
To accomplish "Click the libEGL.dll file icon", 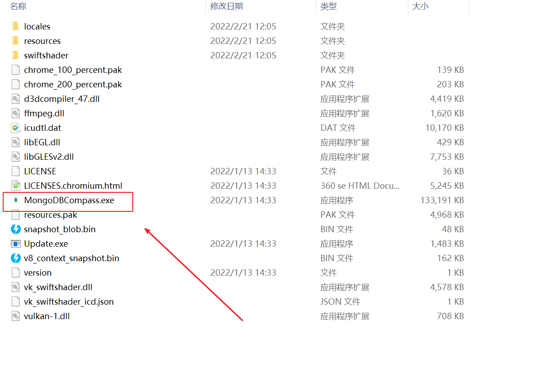I will coord(16,142).
